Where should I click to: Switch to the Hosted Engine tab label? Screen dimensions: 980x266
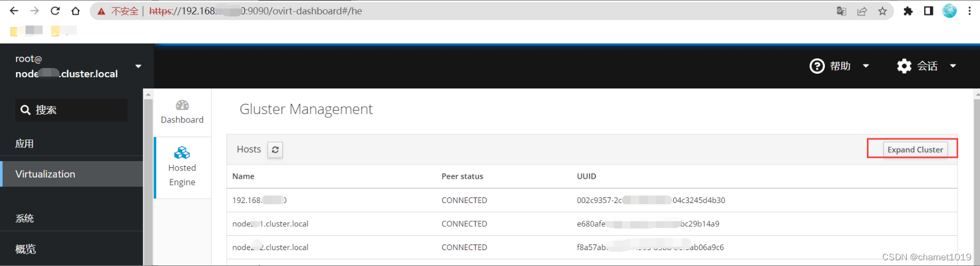pos(182,175)
